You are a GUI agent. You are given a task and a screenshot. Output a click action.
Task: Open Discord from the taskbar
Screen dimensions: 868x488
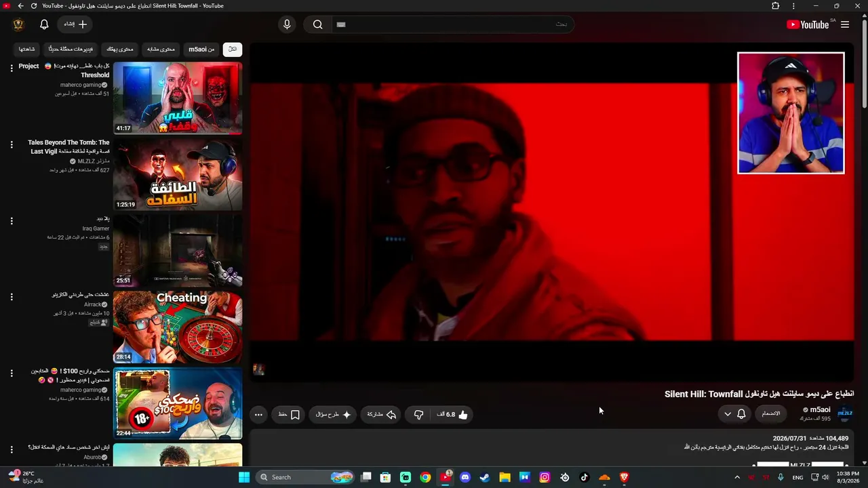[465, 477]
